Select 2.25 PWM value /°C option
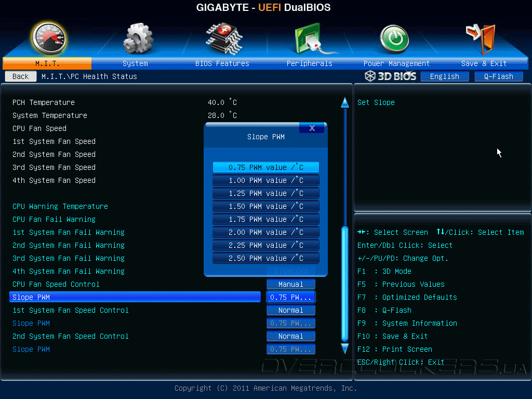 (265, 245)
